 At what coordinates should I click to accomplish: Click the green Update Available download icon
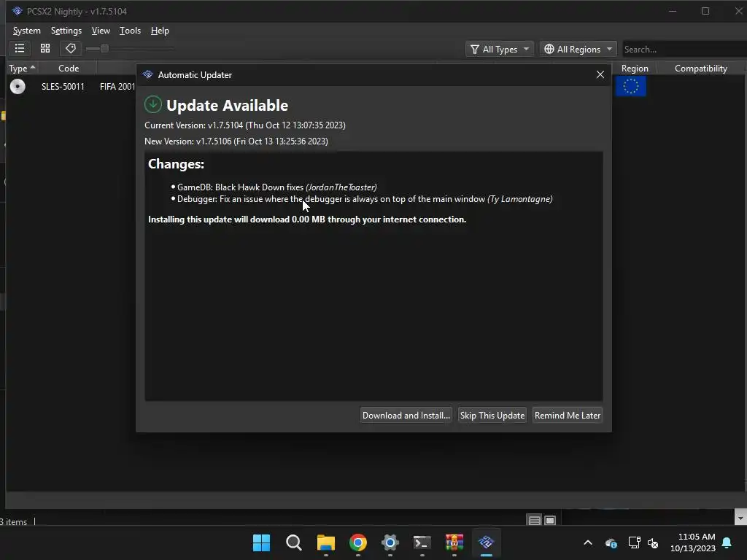pos(153,104)
